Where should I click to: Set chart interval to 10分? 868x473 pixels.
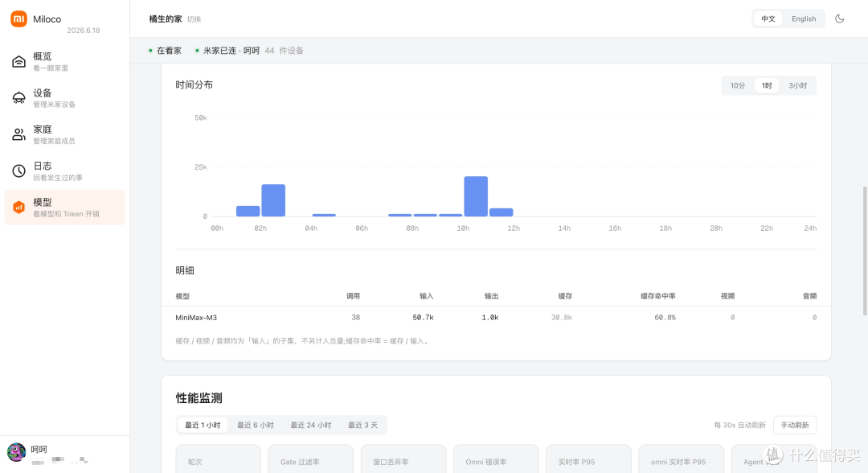737,85
